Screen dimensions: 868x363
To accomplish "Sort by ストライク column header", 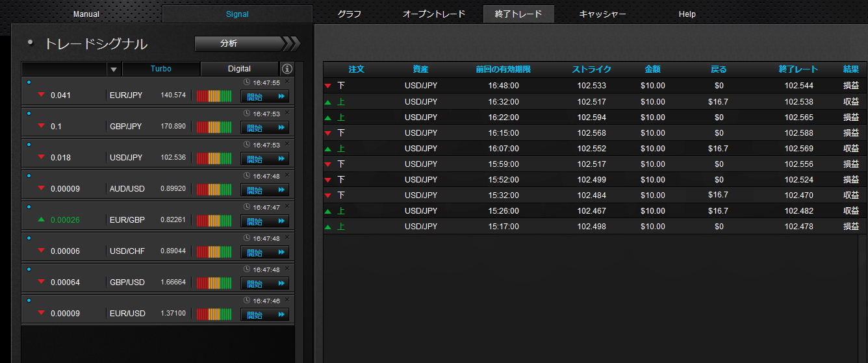I will [x=591, y=69].
